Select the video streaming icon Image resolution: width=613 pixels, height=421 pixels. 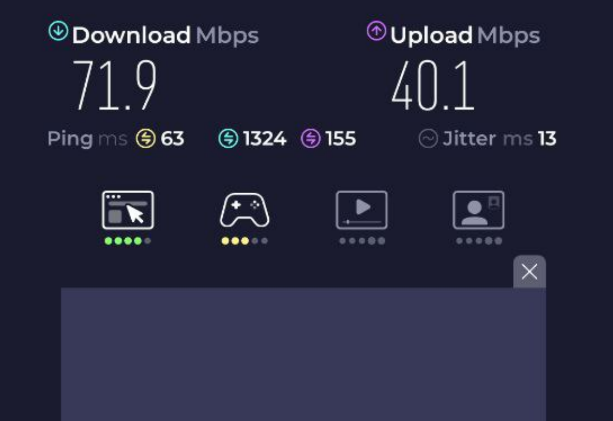pyautogui.click(x=362, y=210)
